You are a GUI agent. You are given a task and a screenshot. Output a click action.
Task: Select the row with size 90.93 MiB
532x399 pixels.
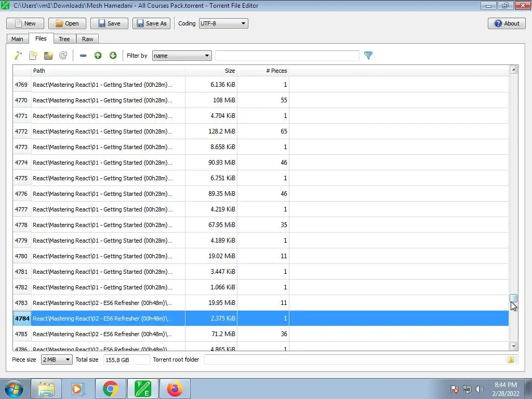click(x=261, y=163)
